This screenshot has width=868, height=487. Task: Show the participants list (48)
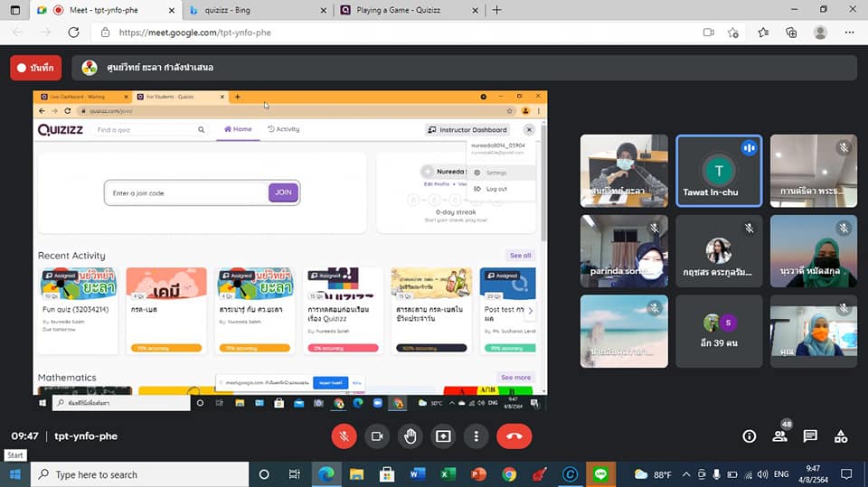(780, 436)
